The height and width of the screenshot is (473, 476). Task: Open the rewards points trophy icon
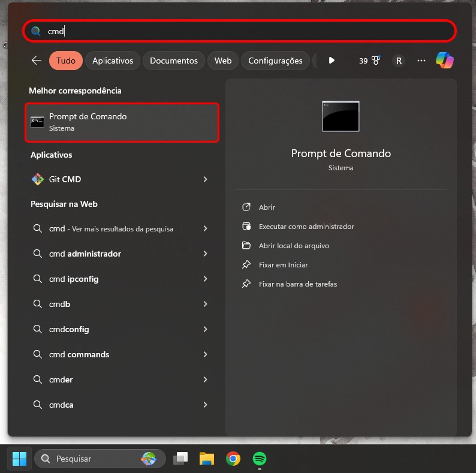point(376,61)
